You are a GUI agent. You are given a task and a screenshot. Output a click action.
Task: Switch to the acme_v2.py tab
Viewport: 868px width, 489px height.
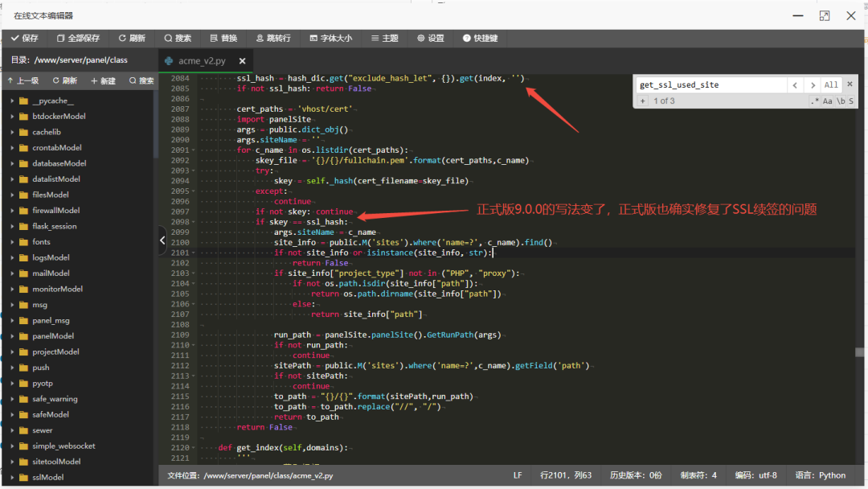tap(202, 61)
